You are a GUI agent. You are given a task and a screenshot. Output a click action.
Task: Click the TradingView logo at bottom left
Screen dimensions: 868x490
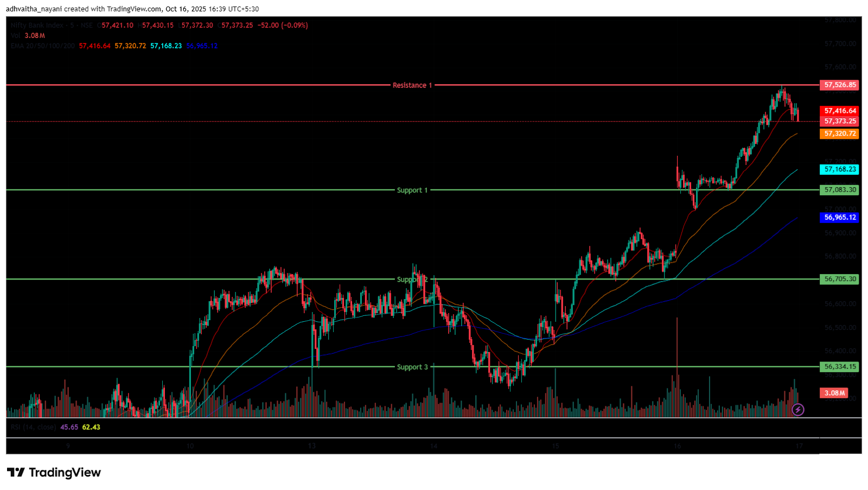[x=54, y=472]
